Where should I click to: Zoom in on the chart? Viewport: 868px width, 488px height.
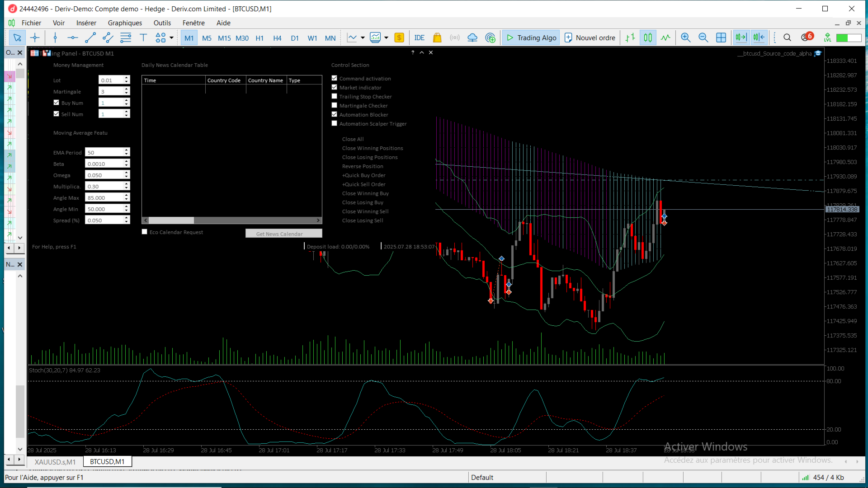686,38
